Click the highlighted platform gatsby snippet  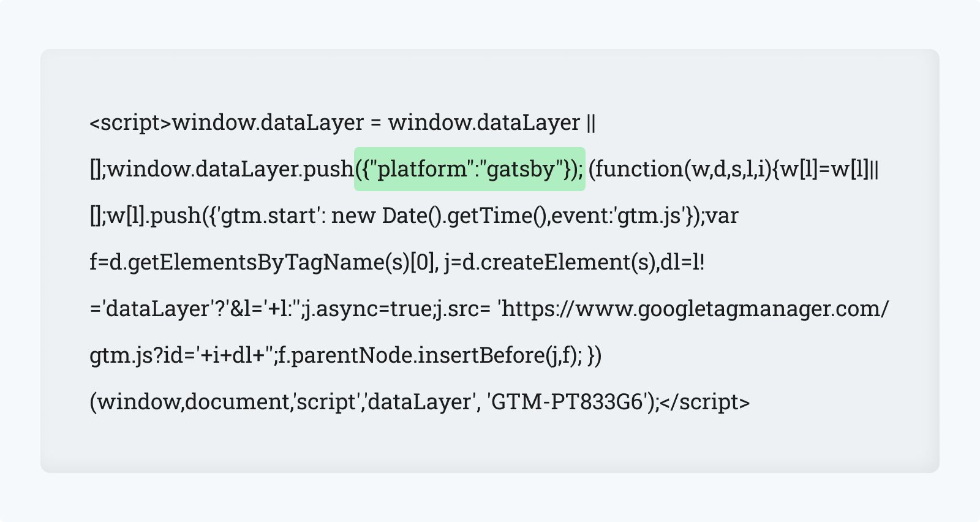pos(470,169)
